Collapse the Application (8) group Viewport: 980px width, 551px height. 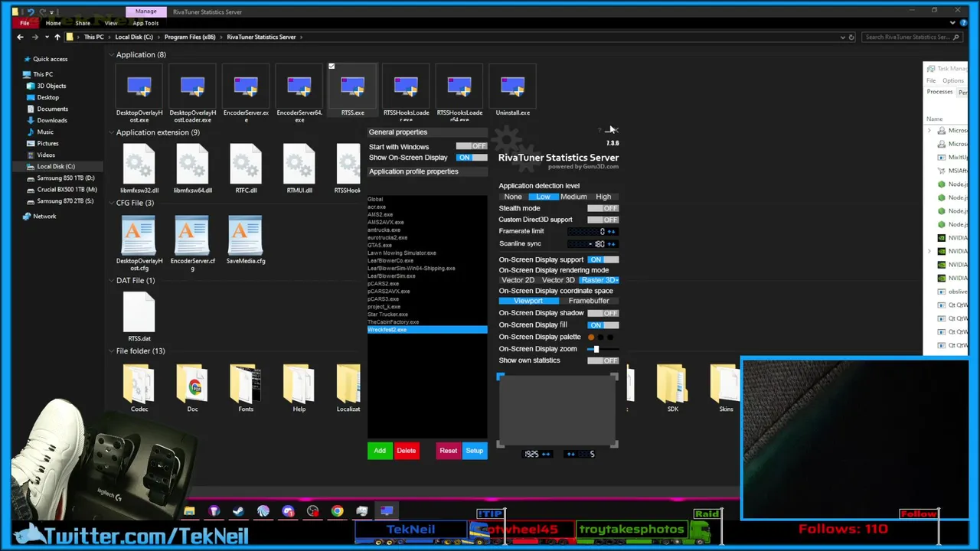pos(111,54)
